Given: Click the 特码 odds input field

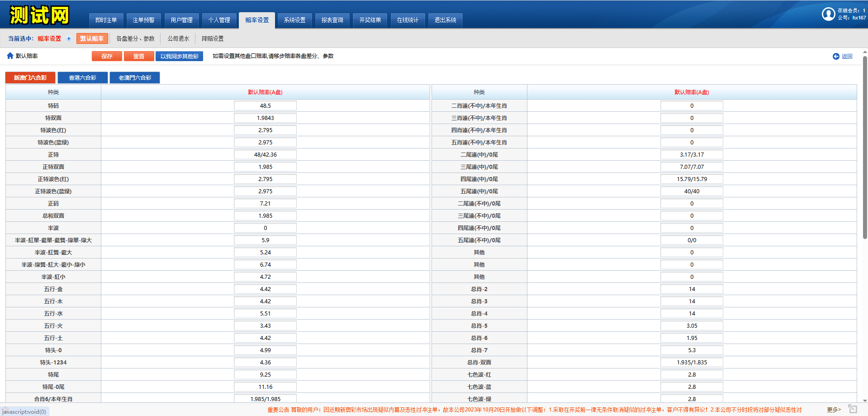Looking at the screenshot, I should (x=265, y=106).
